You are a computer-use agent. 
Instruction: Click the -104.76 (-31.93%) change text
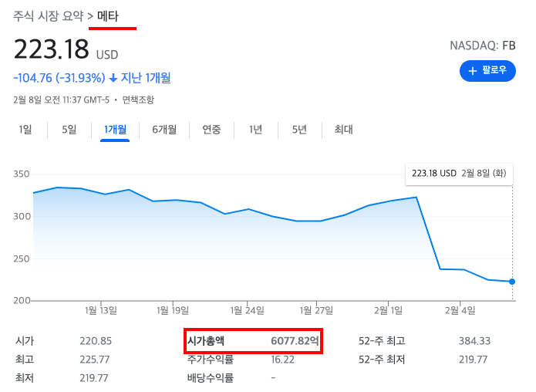tap(59, 78)
